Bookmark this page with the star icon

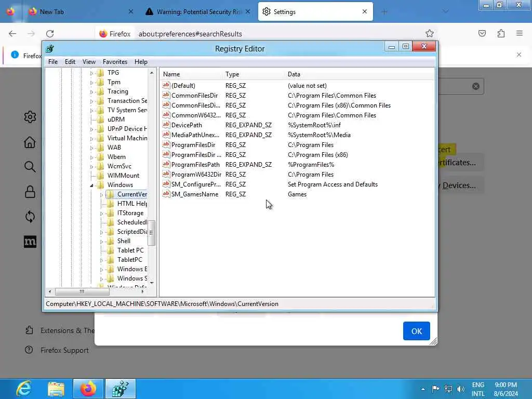(430, 33)
